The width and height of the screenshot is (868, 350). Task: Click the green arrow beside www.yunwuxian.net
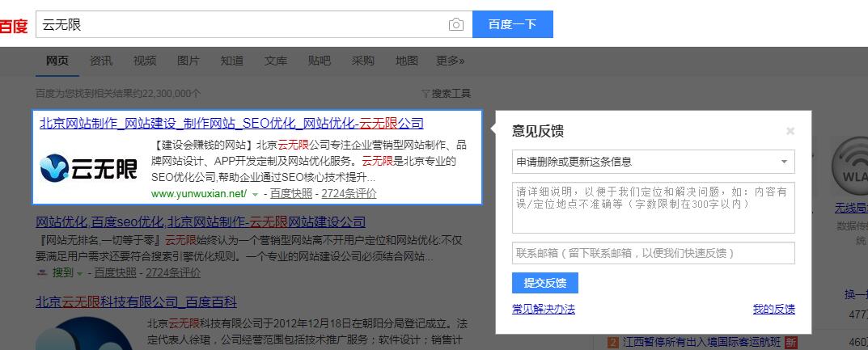pyautogui.click(x=256, y=194)
